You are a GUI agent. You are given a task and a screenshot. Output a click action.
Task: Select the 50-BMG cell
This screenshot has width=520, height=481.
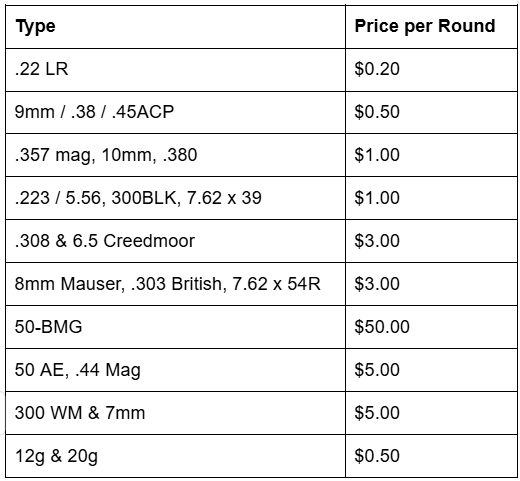pyautogui.click(x=175, y=327)
